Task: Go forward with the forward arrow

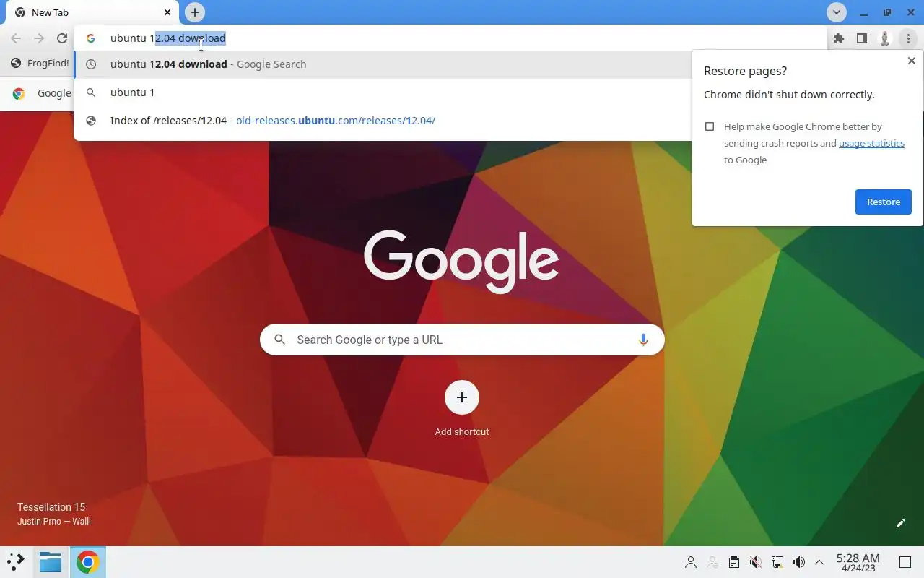Action: point(39,38)
